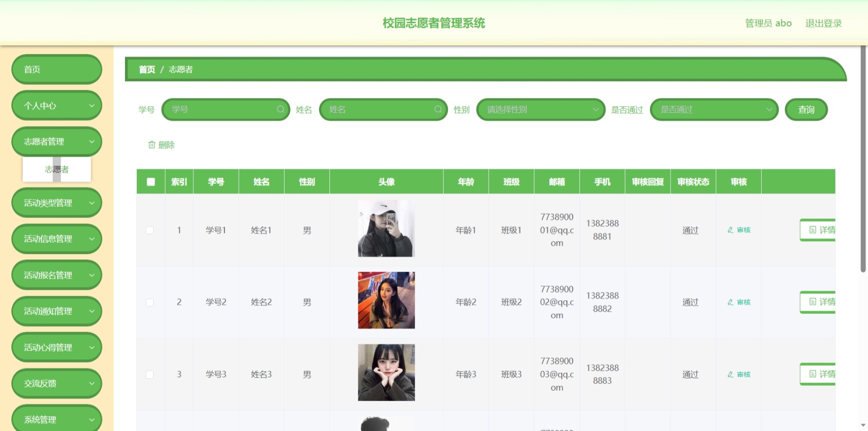
Task: Open avatar thumbnail of 姓名2
Action: (386, 300)
